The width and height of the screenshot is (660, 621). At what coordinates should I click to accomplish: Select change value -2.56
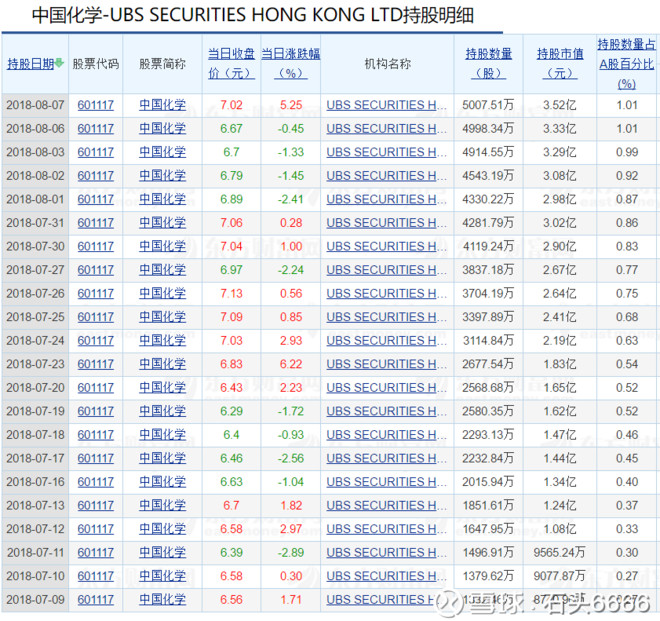pos(291,458)
